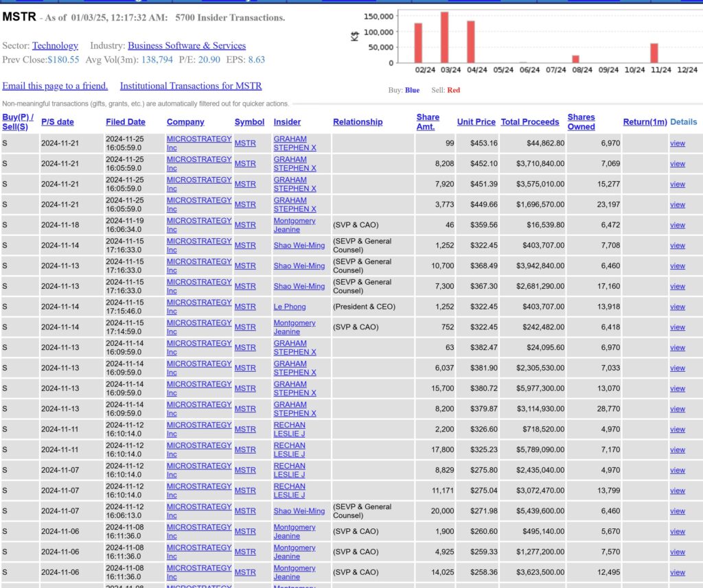Sort by Total Proceeds column header

[x=530, y=122]
